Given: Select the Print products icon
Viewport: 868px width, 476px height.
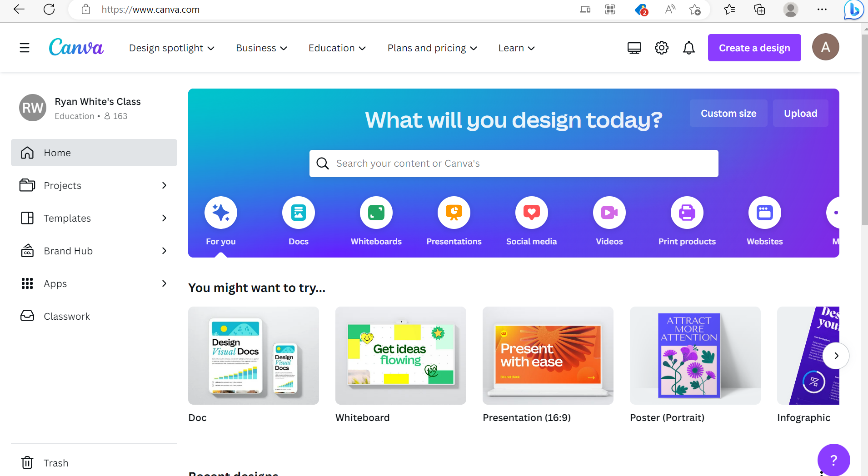Looking at the screenshot, I should [687, 213].
